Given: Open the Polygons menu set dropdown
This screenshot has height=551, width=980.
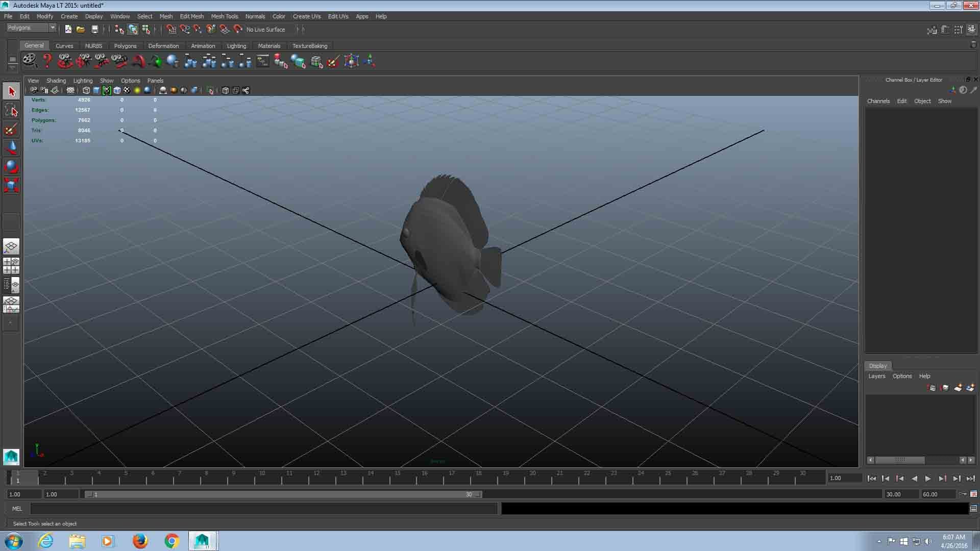Looking at the screenshot, I should (31, 28).
